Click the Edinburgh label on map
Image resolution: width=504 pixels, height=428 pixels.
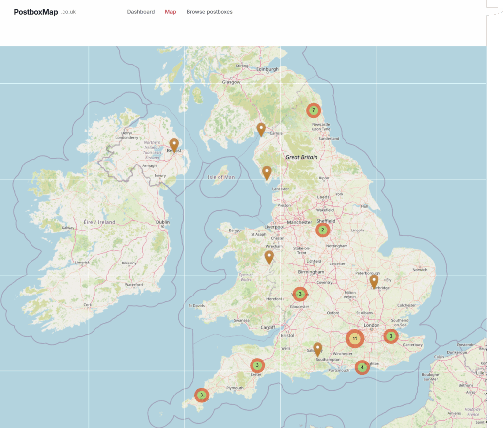267,69
